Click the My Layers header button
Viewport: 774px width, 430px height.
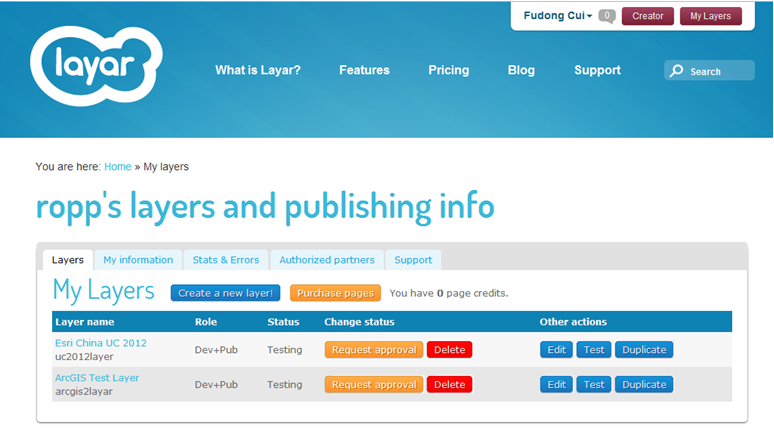click(x=710, y=16)
